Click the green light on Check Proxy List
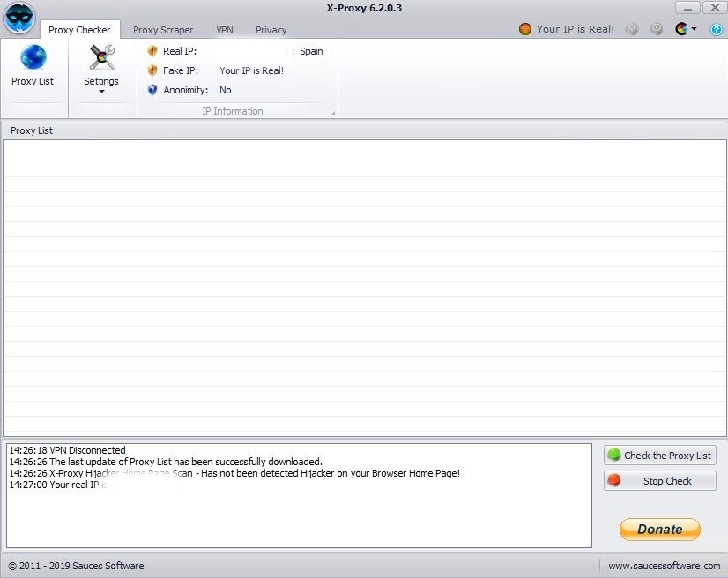Screen dimensions: 728x578 point(614,455)
